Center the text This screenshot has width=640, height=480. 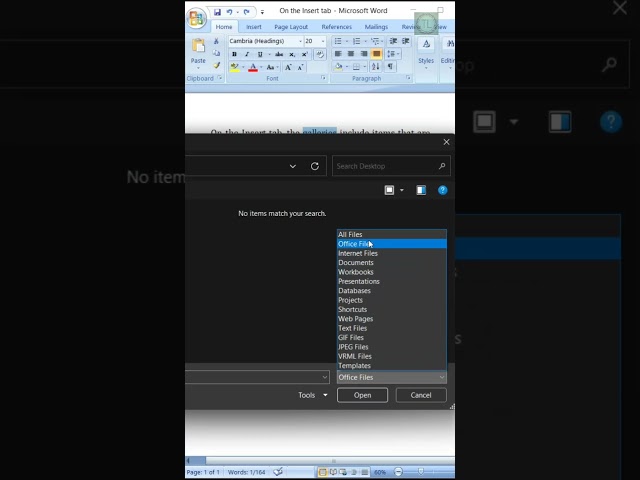351,54
